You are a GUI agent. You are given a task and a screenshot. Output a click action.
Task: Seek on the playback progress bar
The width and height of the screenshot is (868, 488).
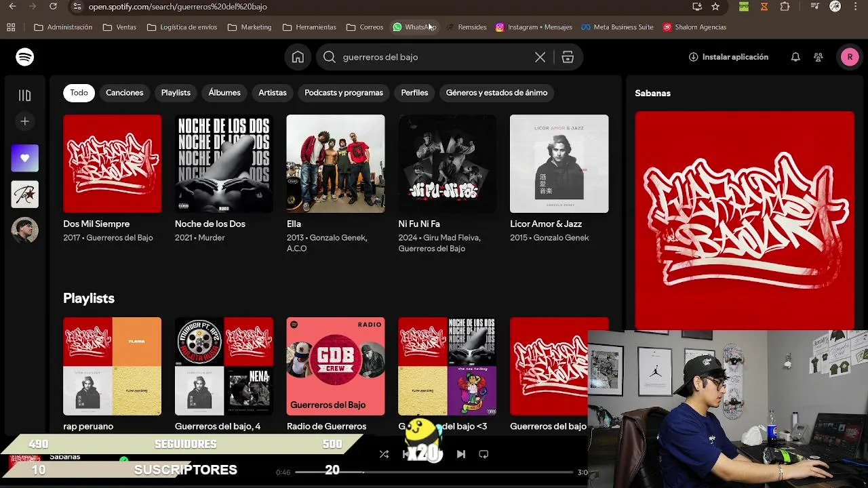point(434,472)
